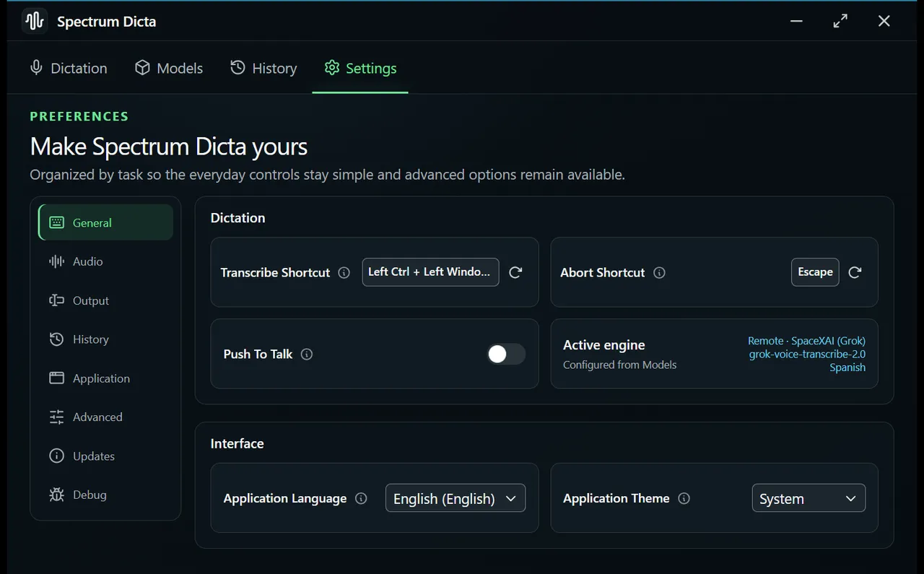Switch to the History tab at top
Image resolution: width=924 pixels, height=574 pixels.
click(x=263, y=68)
